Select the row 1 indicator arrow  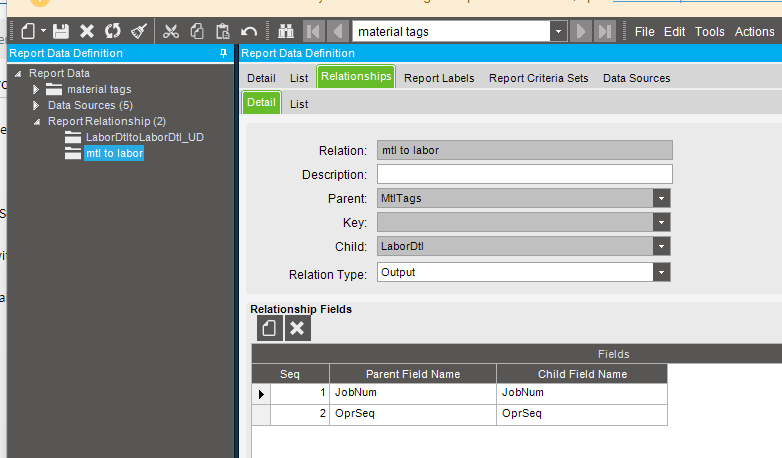[261, 394]
